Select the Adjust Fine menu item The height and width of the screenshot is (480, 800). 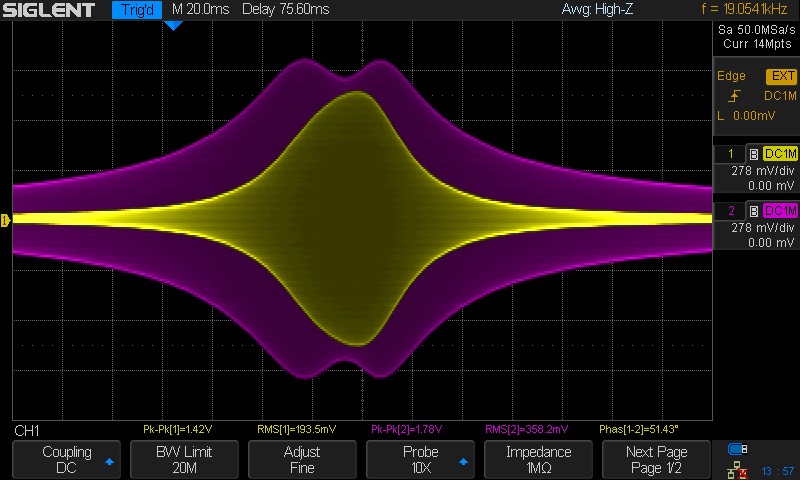pyautogui.click(x=302, y=460)
